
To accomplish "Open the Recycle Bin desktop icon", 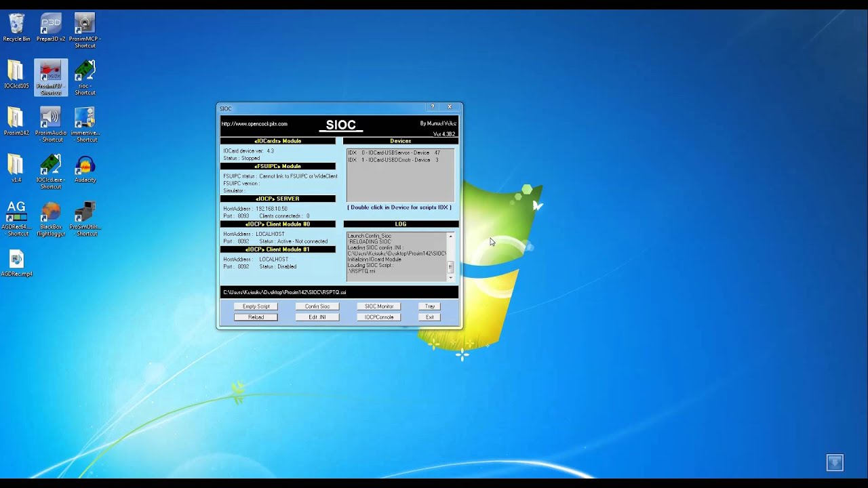I will tap(16, 28).
